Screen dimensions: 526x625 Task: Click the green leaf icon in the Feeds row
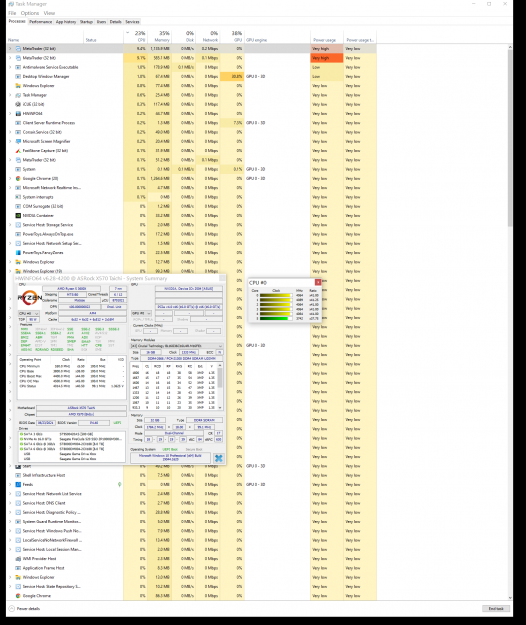[x=119, y=485]
